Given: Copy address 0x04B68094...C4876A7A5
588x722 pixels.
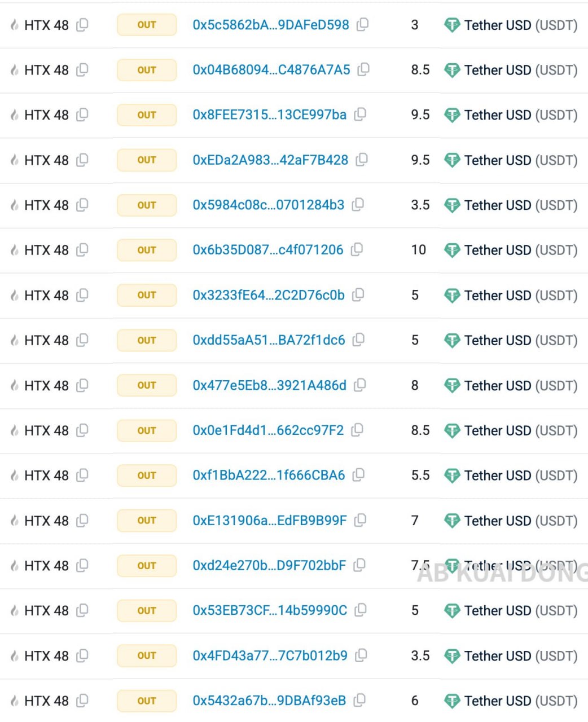Looking at the screenshot, I should point(364,69).
